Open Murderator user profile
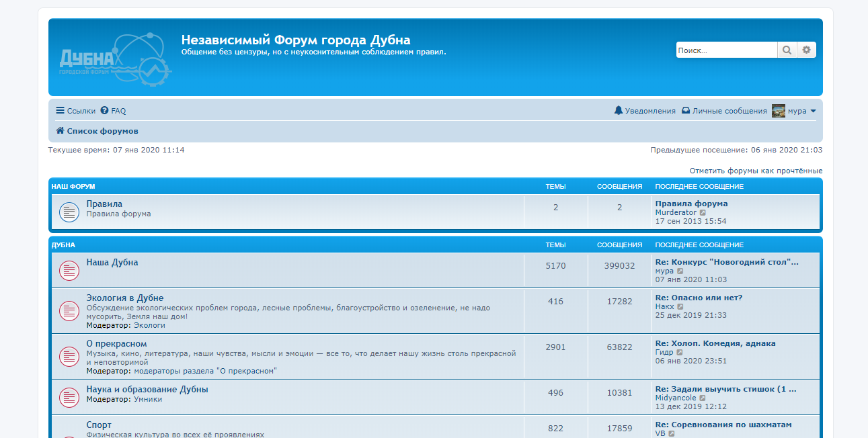 point(676,213)
